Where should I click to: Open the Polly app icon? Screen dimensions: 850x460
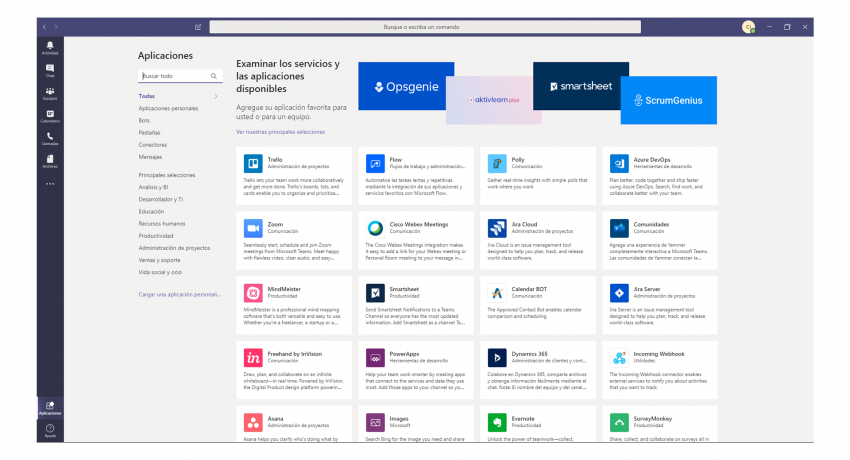[x=497, y=163]
